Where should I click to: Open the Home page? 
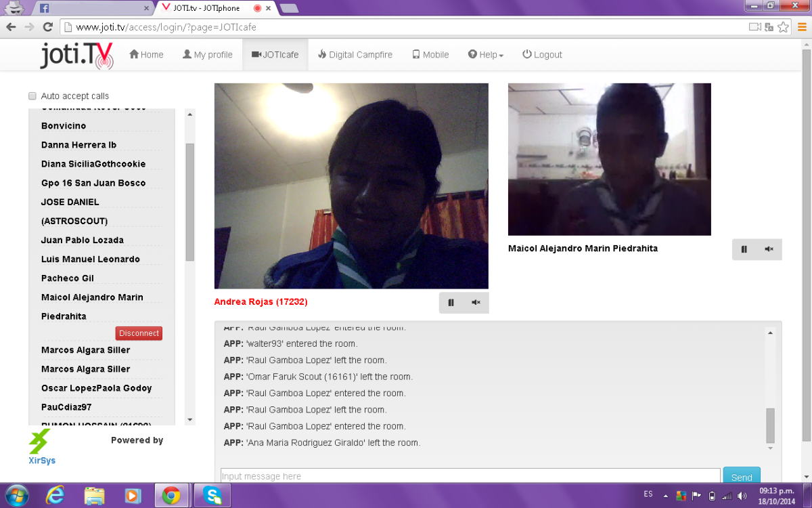146,55
